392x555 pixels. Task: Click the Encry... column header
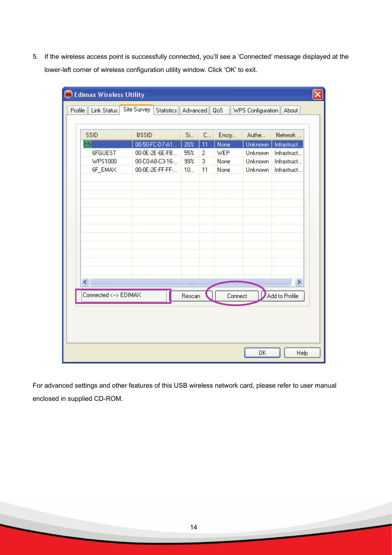(x=228, y=135)
